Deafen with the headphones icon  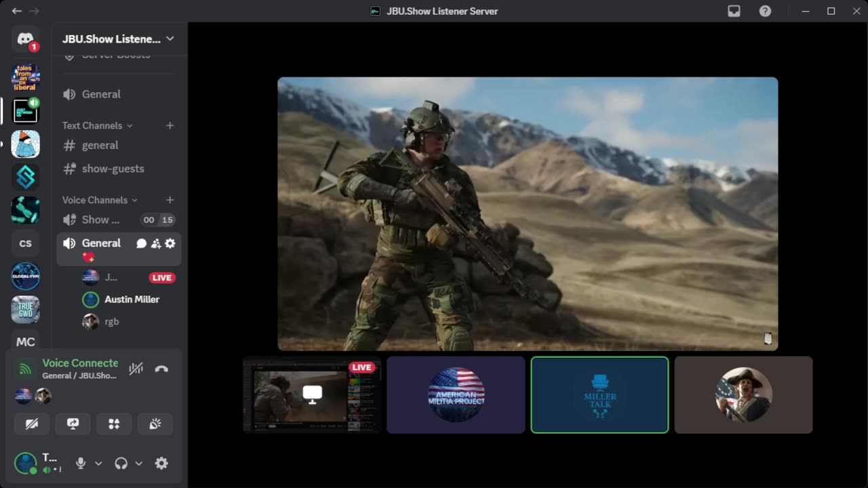coord(121,463)
